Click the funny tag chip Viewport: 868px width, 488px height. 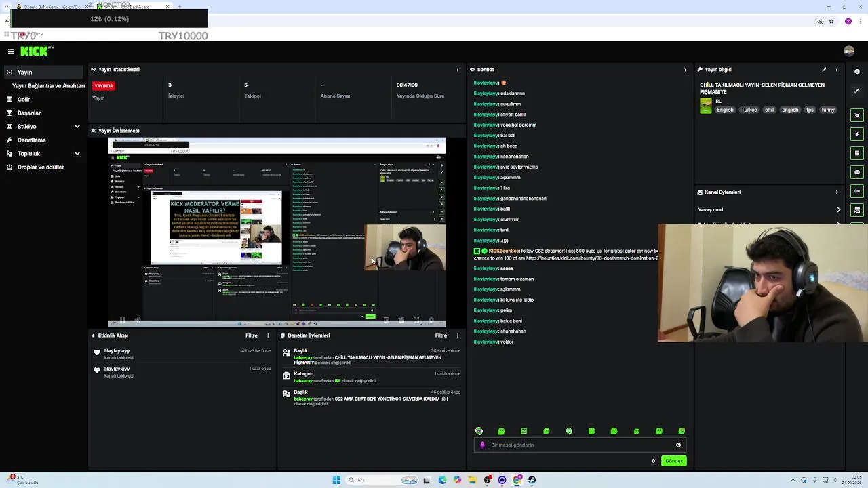tap(828, 110)
